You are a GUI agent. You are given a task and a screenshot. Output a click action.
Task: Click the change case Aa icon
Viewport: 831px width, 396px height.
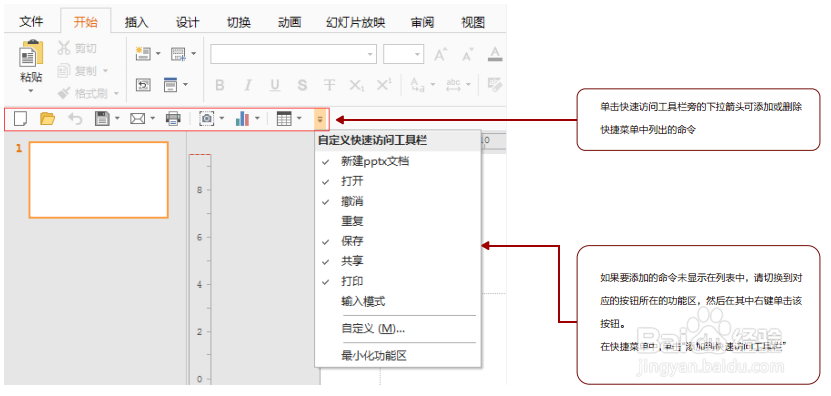tap(418, 85)
